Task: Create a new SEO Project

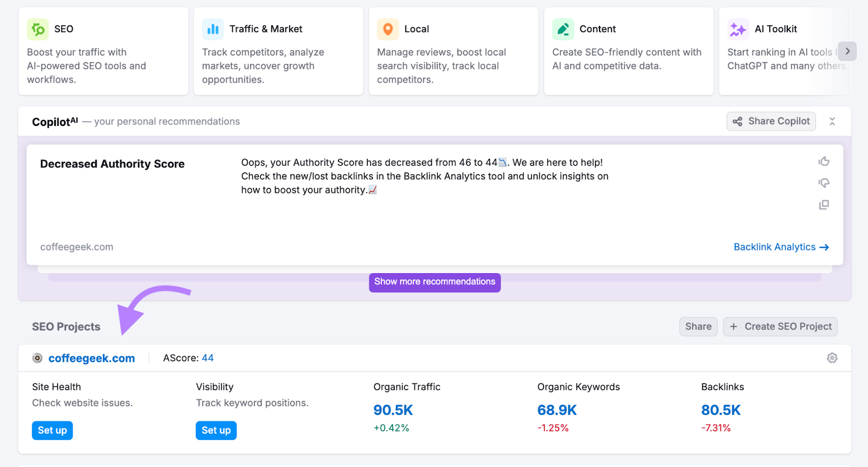Action: tap(780, 327)
